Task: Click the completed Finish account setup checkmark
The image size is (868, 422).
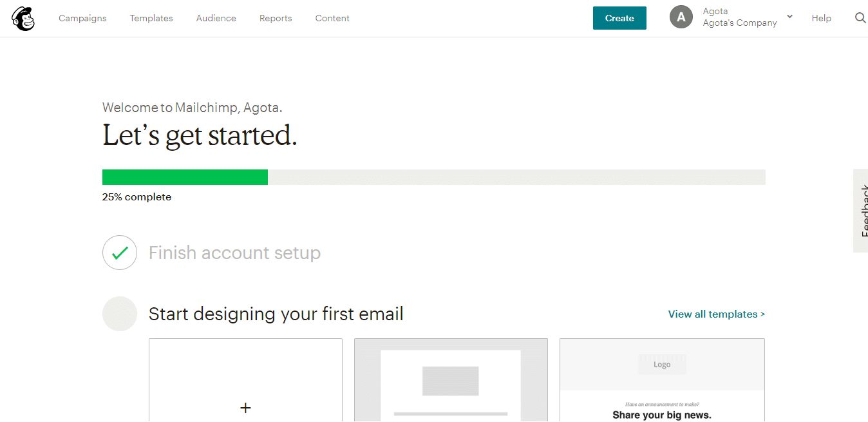Action: tap(120, 253)
